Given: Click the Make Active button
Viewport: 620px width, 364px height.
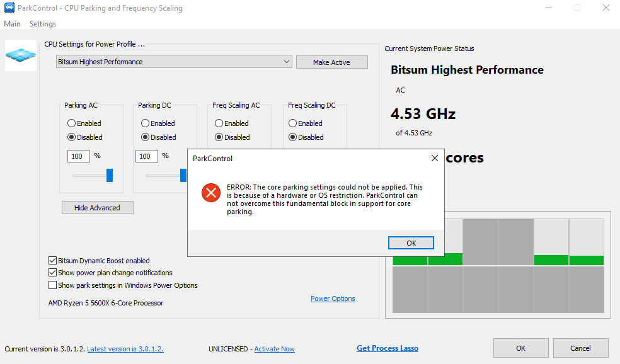Looking at the screenshot, I should click(332, 62).
